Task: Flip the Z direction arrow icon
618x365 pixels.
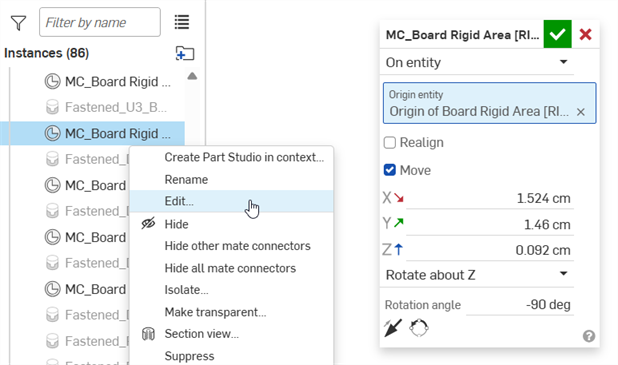Action: 399,250
